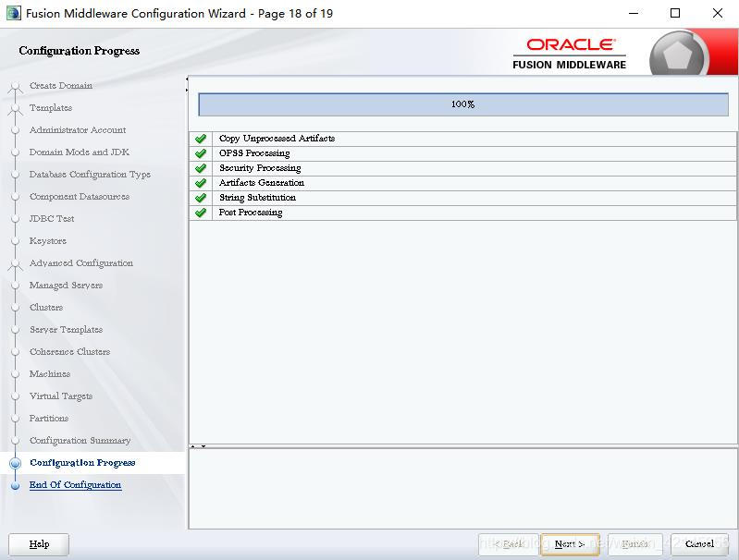Select Domain Mode and JDK step
Viewport: 739px width, 560px height.
[x=80, y=152]
